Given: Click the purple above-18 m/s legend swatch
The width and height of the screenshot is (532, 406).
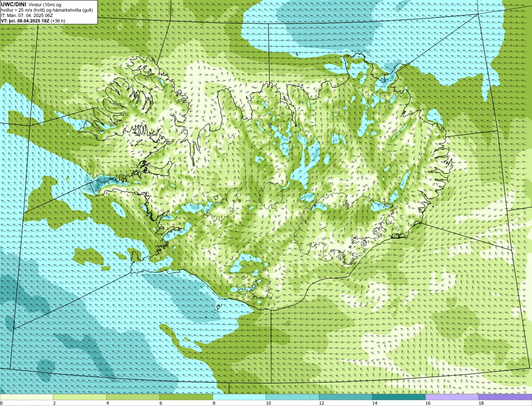Looking at the screenshot, I should (505, 397).
